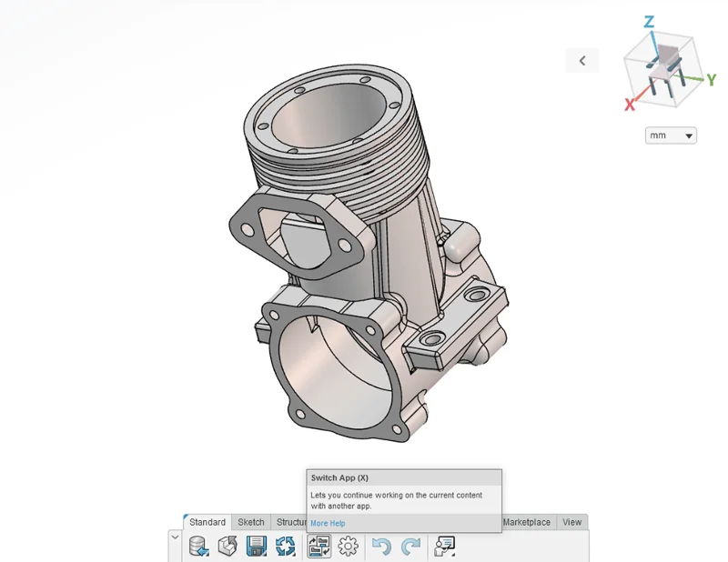Open settings with the gear icon
Image resolution: width=728 pixels, height=562 pixels.
coord(348,546)
